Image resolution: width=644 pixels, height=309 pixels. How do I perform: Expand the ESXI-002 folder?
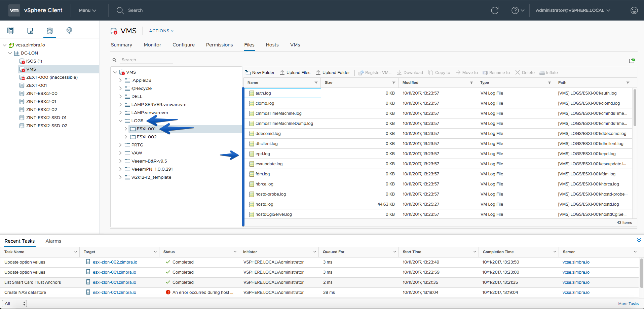pyautogui.click(x=126, y=137)
